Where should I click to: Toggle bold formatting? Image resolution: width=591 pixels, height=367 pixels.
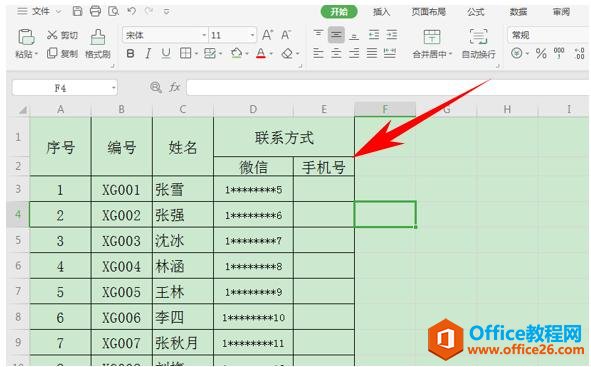(130, 54)
